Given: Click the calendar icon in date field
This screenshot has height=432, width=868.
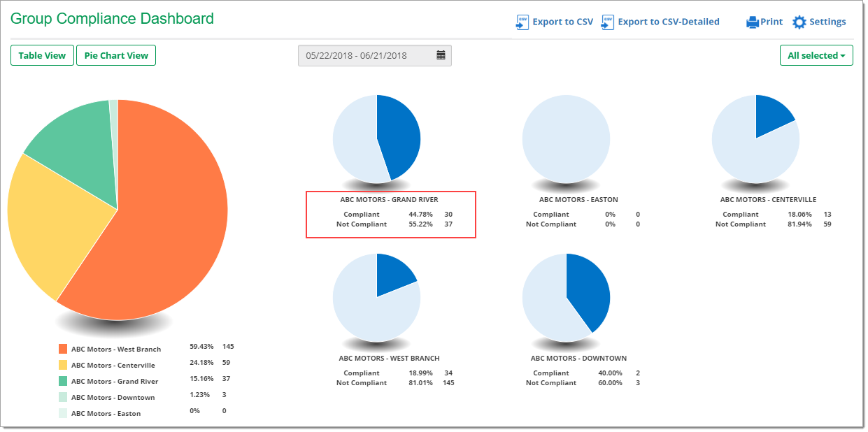Looking at the screenshot, I should (441, 55).
